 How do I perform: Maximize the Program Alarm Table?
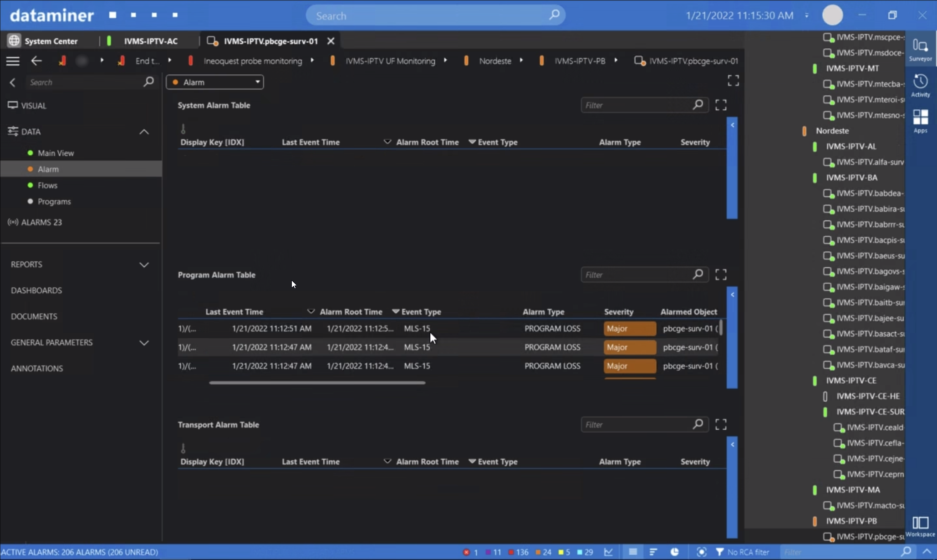pos(721,275)
